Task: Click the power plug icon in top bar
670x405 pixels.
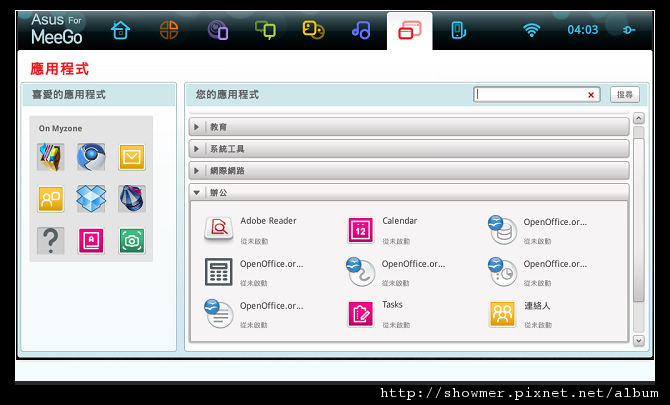Action: tap(629, 30)
